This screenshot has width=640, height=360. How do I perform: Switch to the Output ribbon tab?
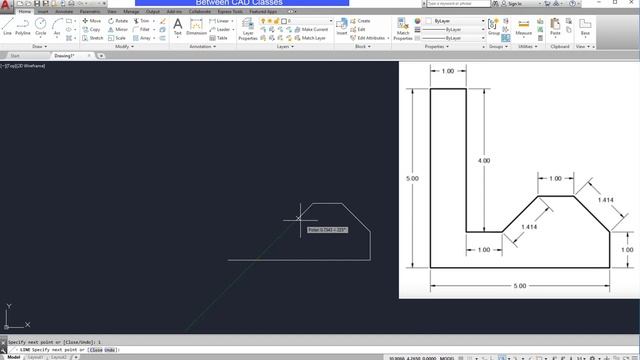pos(153,12)
